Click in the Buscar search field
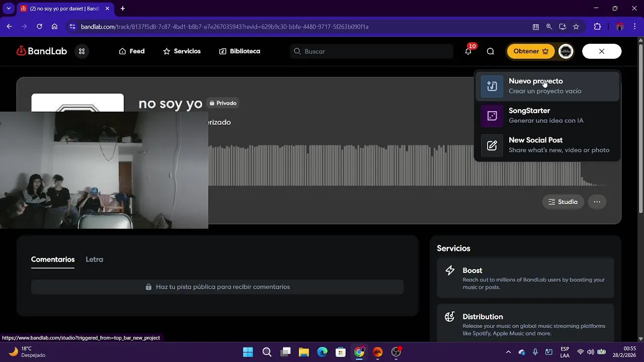The width and height of the screenshot is (644, 362). pos(372,51)
